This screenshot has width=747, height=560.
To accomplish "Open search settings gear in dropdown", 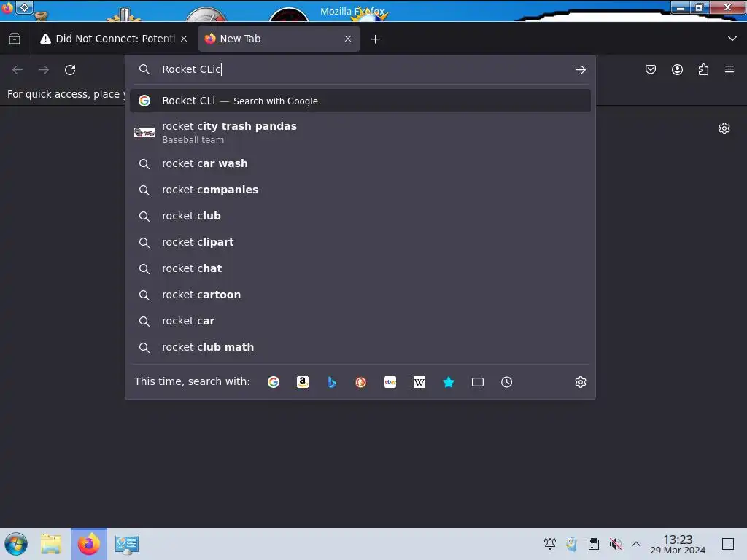I will point(580,382).
